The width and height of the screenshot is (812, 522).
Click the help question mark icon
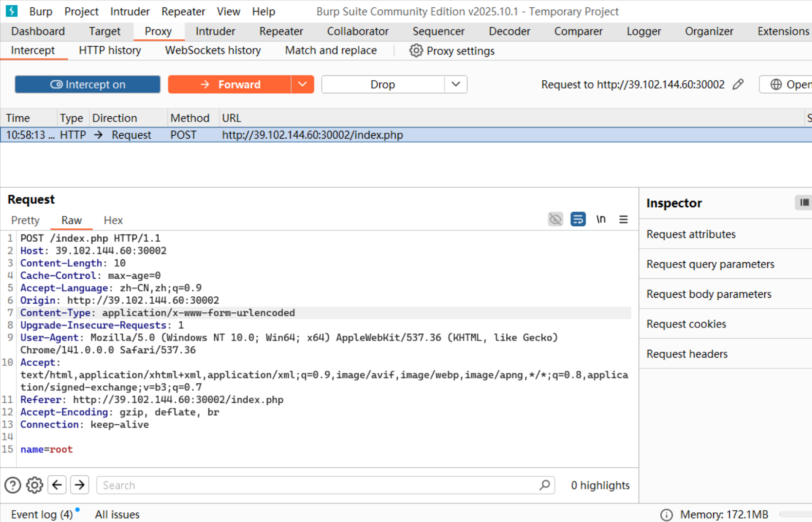click(13, 485)
